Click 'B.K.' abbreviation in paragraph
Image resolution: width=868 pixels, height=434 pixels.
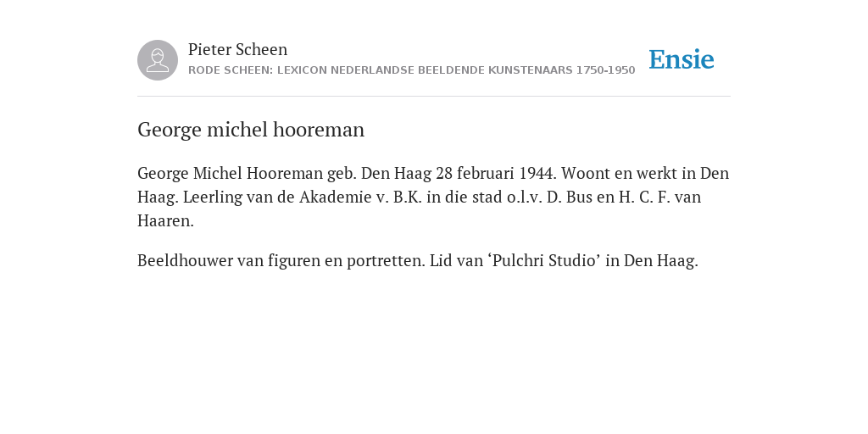tap(408, 197)
